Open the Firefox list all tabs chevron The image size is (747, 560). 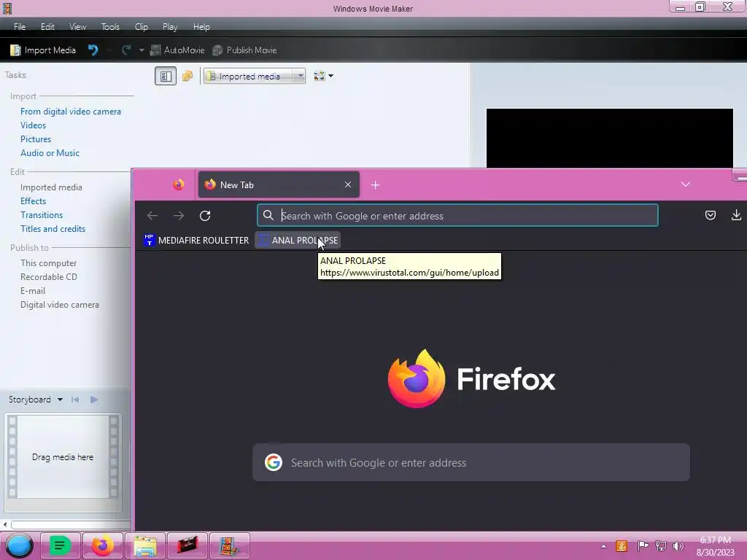tap(686, 184)
